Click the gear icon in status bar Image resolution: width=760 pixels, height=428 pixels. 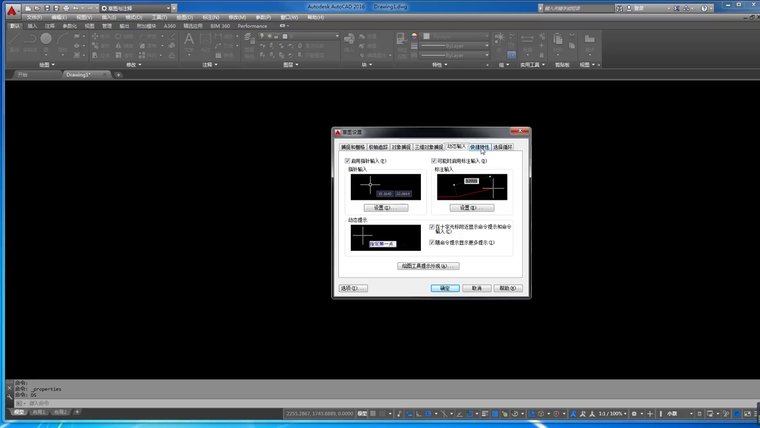click(x=636, y=413)
